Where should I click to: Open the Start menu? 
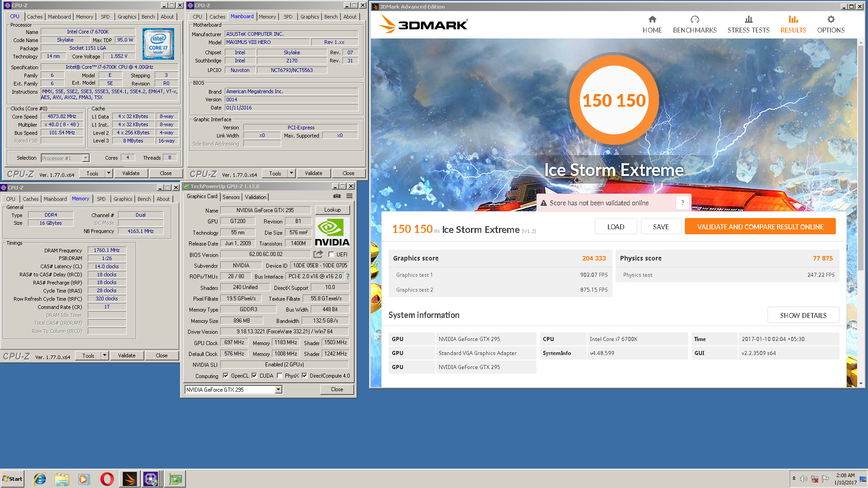coord(12,479)
